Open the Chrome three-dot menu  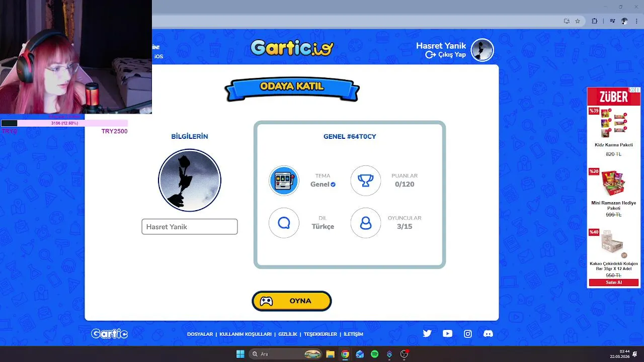(636, 21)
